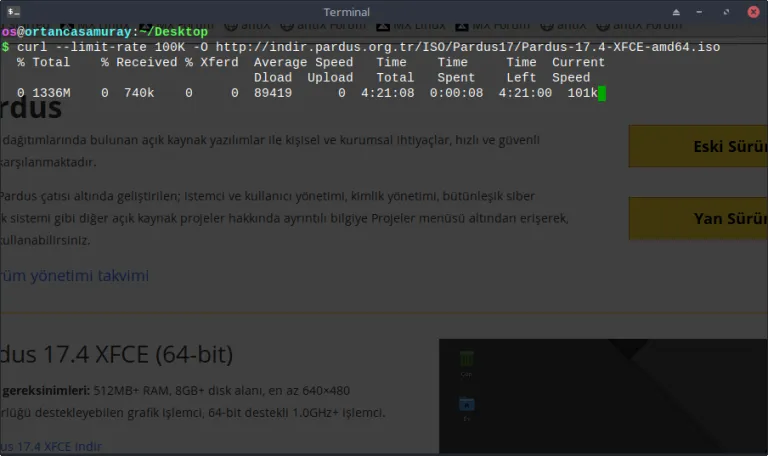
Task: Click the 'ortancasamuray' hostname in prompt
Action: pyautogui.click(x=77, y=32)
